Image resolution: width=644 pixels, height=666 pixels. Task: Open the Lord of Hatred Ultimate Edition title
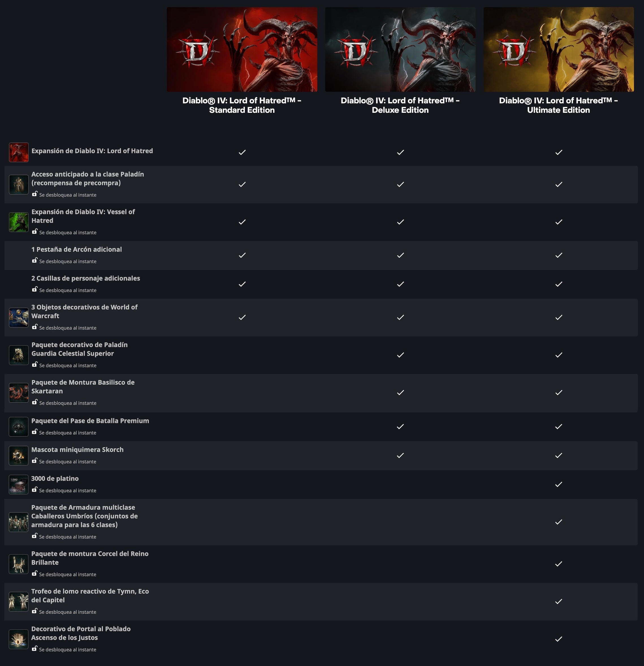pos(559,105)
